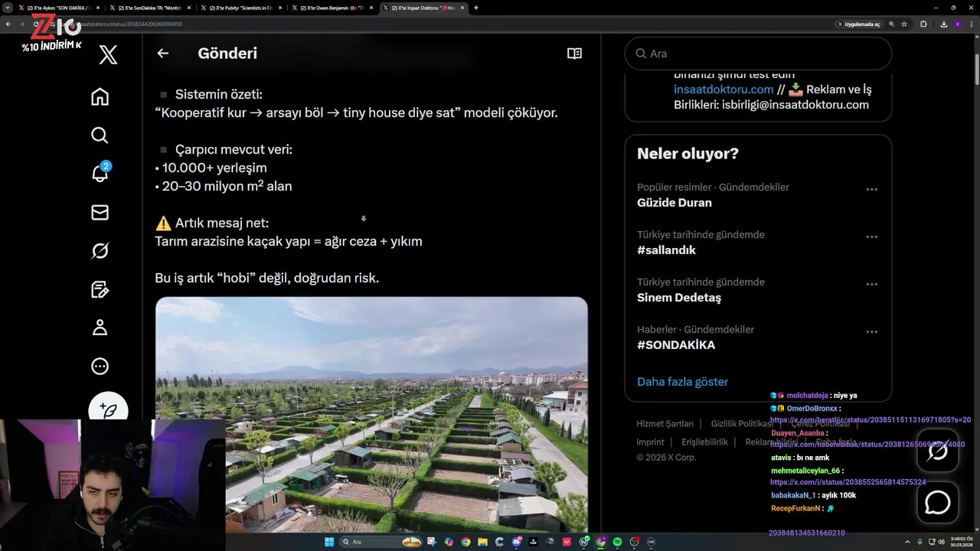The height and width of the screenshot is (551, 980).
Task: Click the feather post button
Action: (108, 409)
